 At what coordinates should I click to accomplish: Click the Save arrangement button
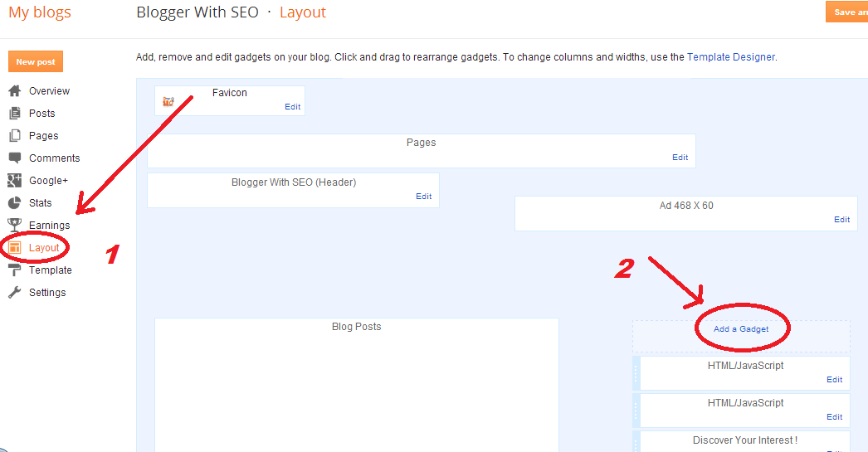coord(847,12)
